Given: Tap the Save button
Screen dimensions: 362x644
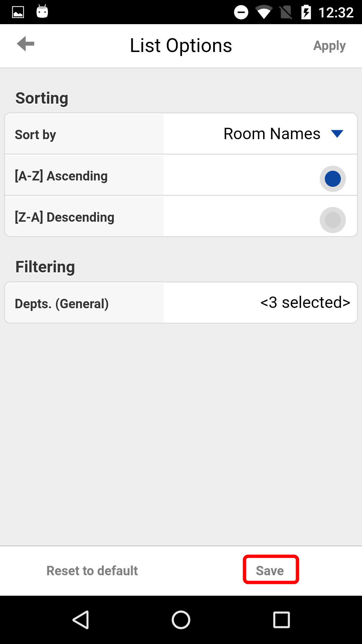Looking at the screenshot, I should [x=270, y=570].
